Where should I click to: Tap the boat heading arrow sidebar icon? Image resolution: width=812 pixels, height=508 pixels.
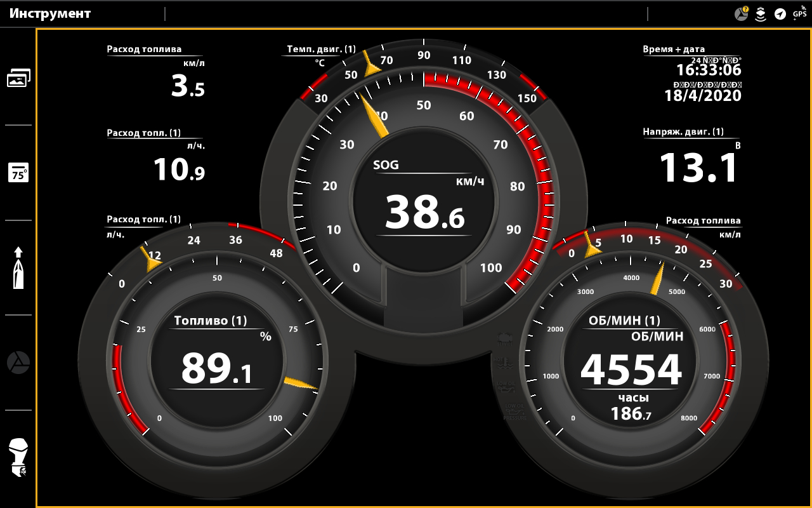tap(18, 268)
